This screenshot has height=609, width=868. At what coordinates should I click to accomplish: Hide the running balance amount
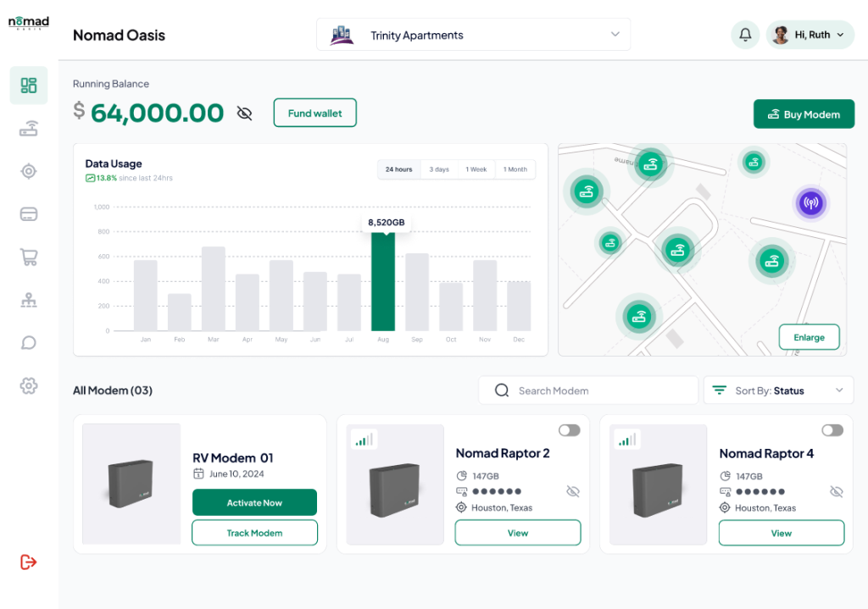[x=244, y=113]
